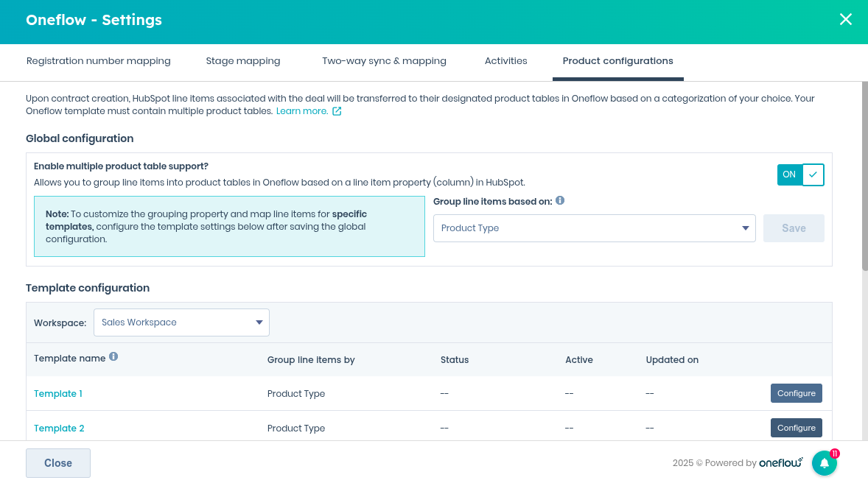Click the Group line items by column header
Image resolution: width=868 pixels, height=483 pixels.
[x=311, y=359]
